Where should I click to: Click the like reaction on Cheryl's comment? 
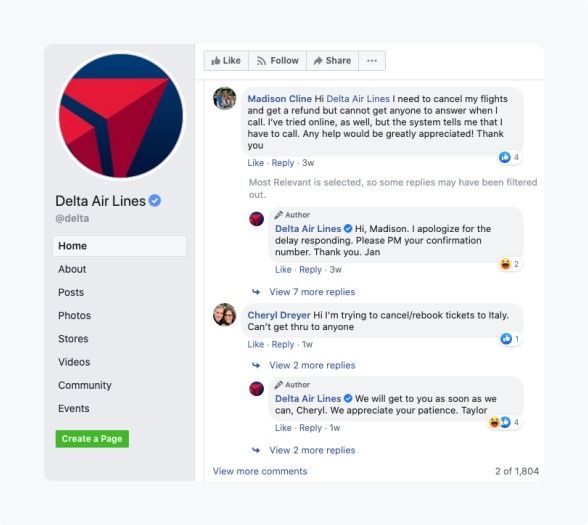(506, 339)
